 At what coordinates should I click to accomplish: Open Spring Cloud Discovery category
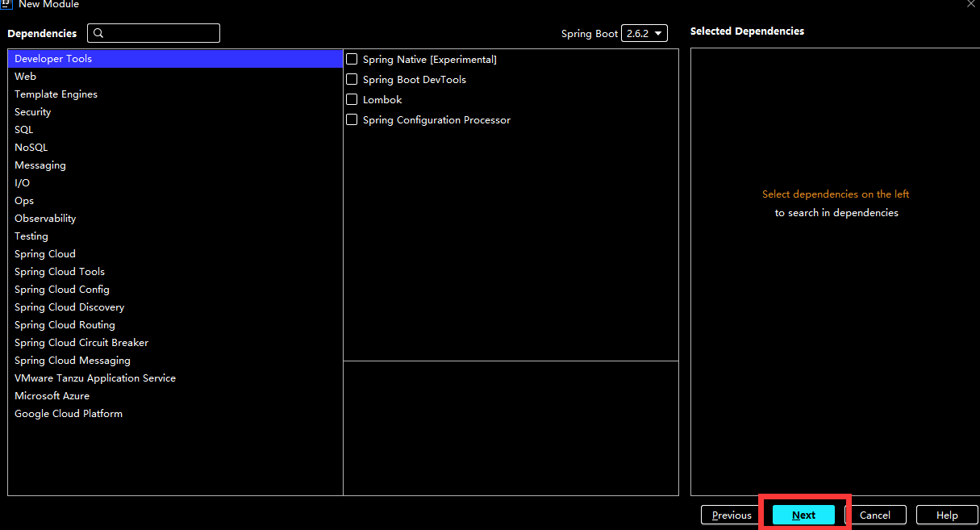pos(175,307)
